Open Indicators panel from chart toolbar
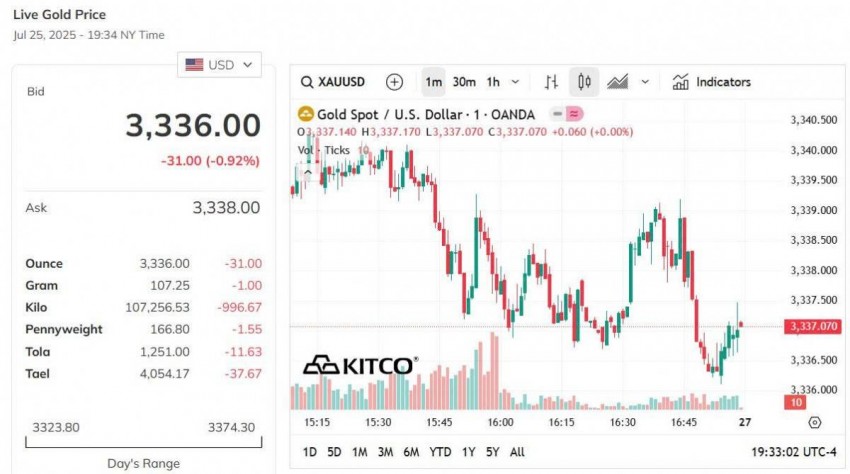 pyautogui.click(x=712, y=82)
